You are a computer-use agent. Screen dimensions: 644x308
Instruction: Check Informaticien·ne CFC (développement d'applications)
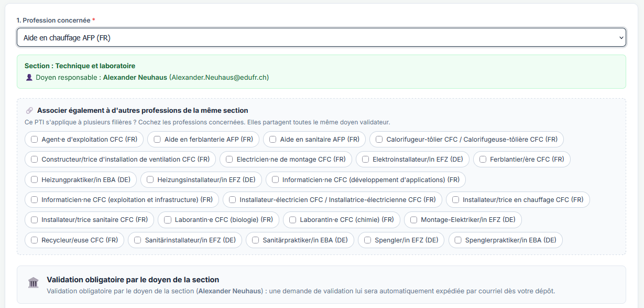(276, 179)
